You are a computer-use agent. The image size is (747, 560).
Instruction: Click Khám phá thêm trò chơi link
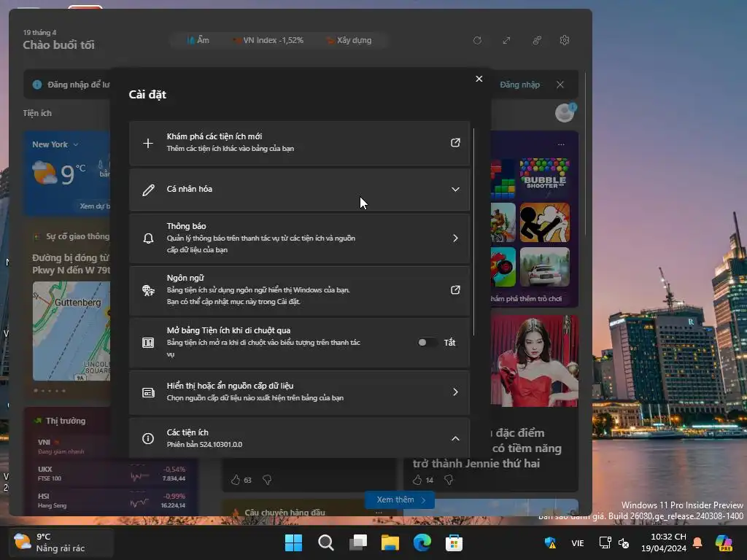click(526, 298)
